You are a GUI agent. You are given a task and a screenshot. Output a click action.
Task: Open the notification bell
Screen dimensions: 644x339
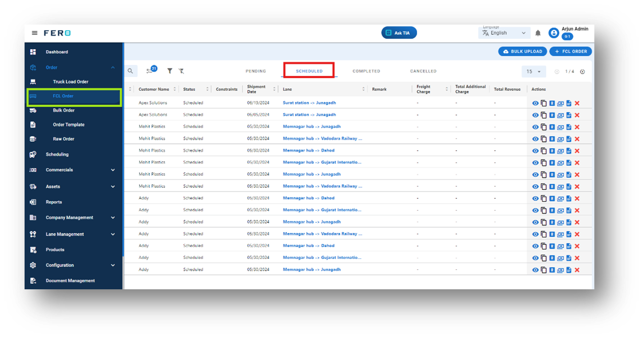[538, 33]
